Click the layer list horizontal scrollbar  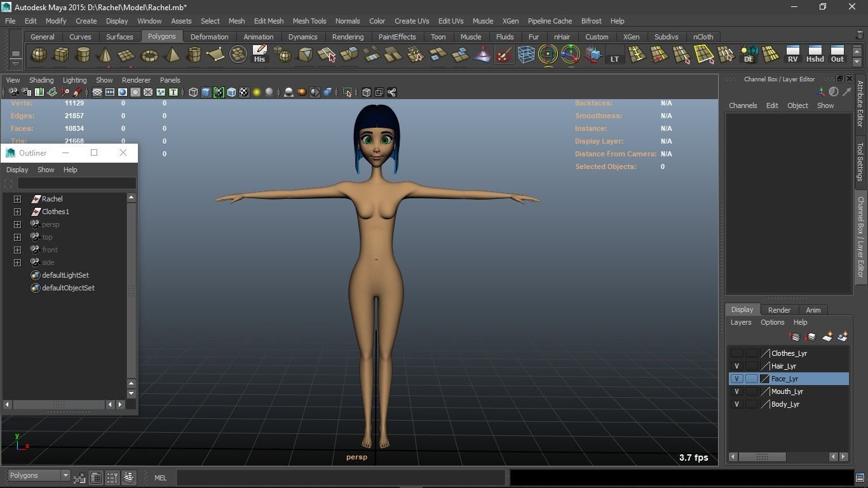coord(762,457)
